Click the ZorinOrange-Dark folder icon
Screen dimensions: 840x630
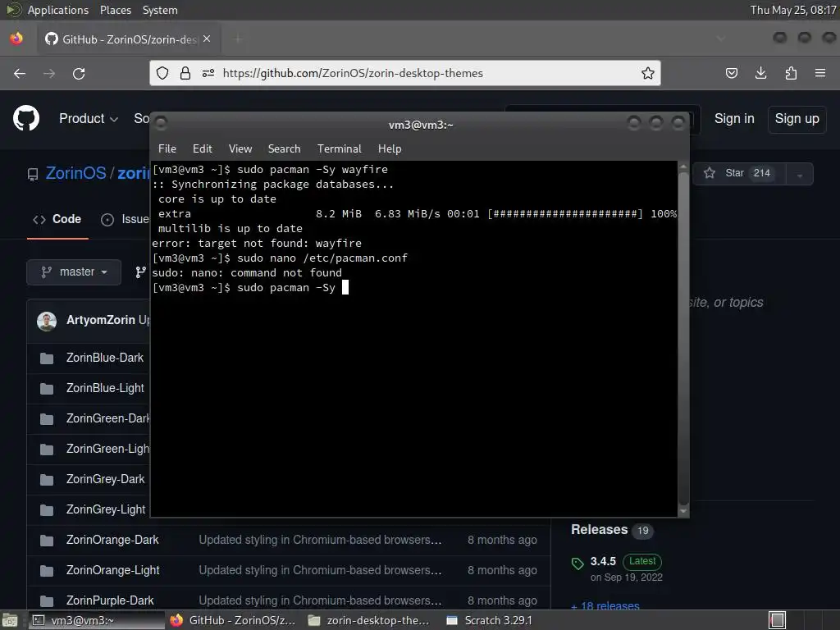pos(47,540)
